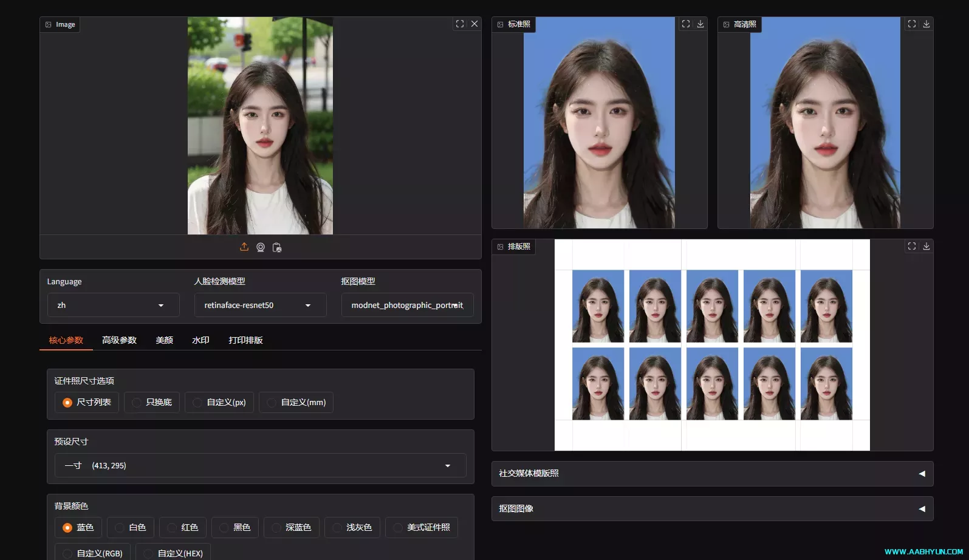Download the 高清照 result image
Viewport: 969px width, 560px height.
coord(926,24)
